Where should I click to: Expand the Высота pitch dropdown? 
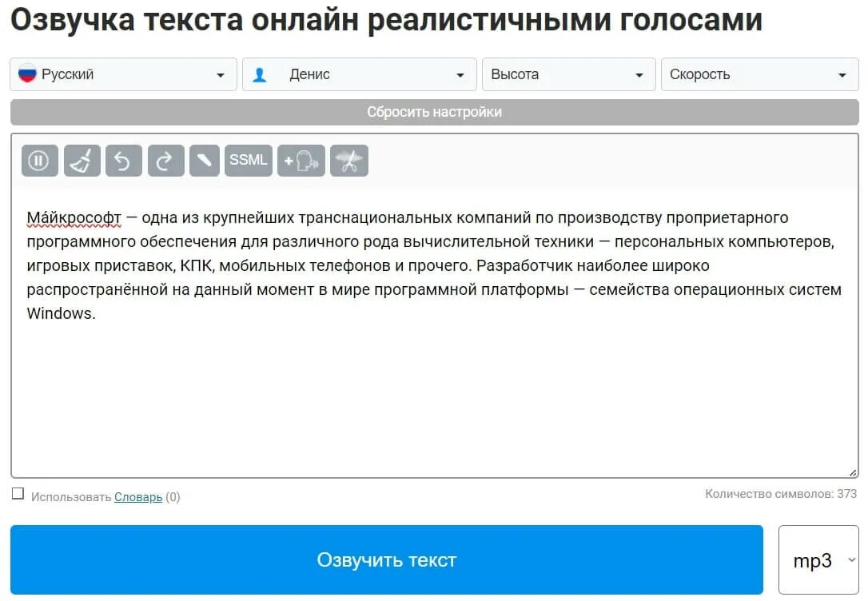568,74
